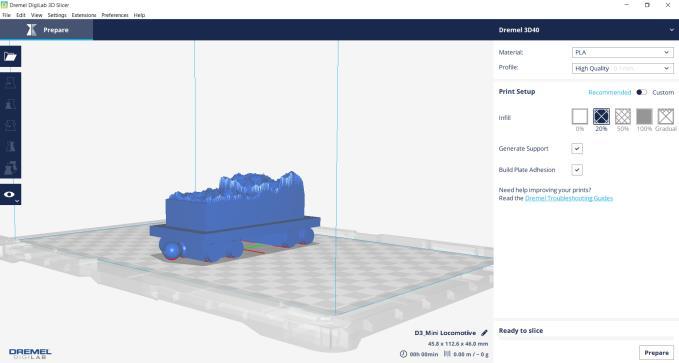Open the View menu
This screenshot has height=363, width=679.
coord(36,15)
